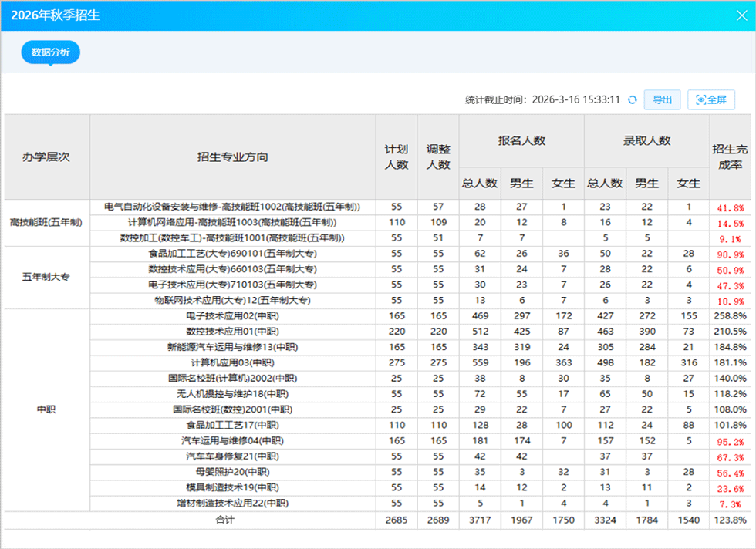Click the 计划人数 column header

[397, 157]
